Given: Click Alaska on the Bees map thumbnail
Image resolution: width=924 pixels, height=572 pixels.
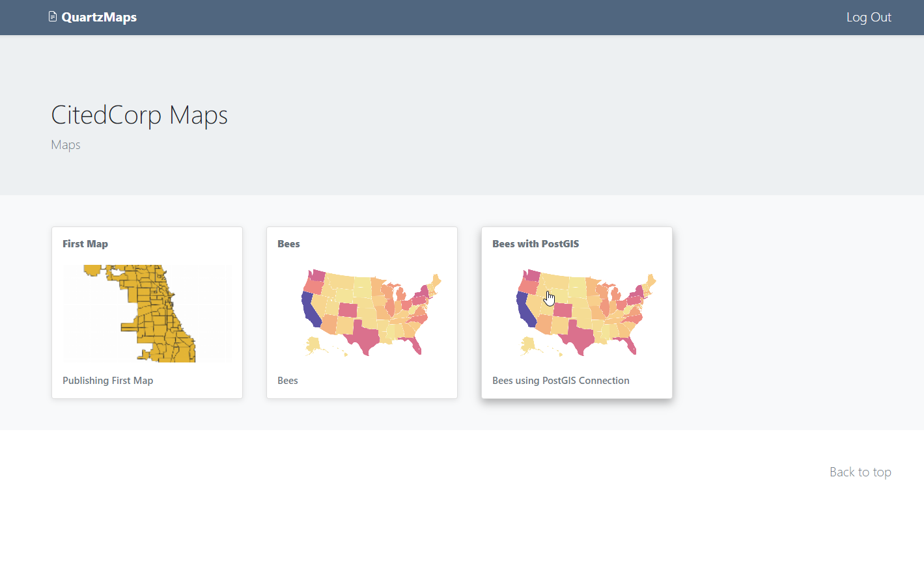Looking at the screenshot, I should [x=315, y=344].
